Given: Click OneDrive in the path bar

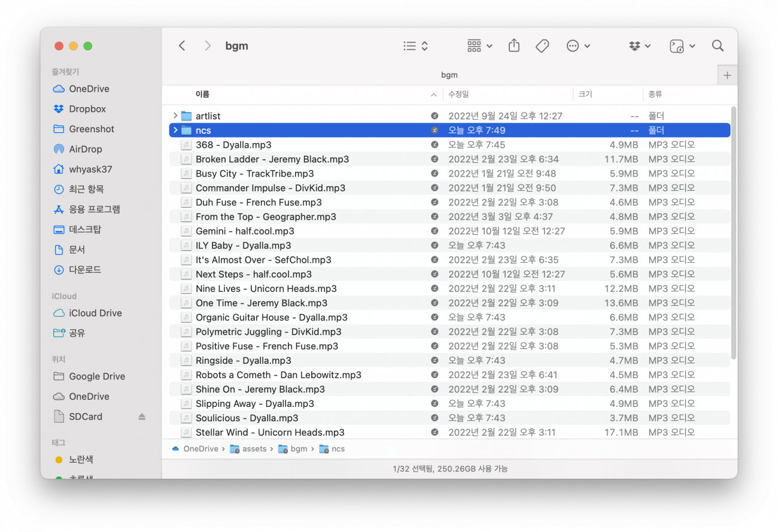Looking at the screenshot, I should [196, 449].
